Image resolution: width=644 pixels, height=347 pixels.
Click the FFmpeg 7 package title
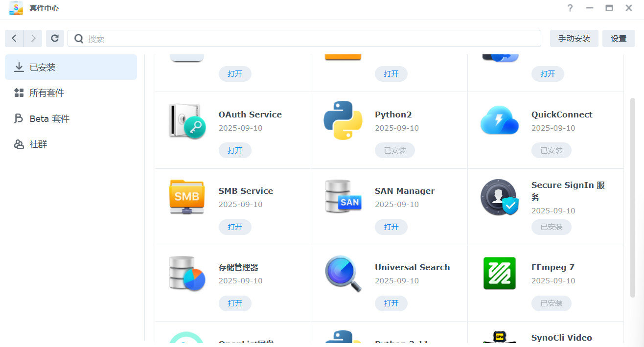click(x=553, y=267)
